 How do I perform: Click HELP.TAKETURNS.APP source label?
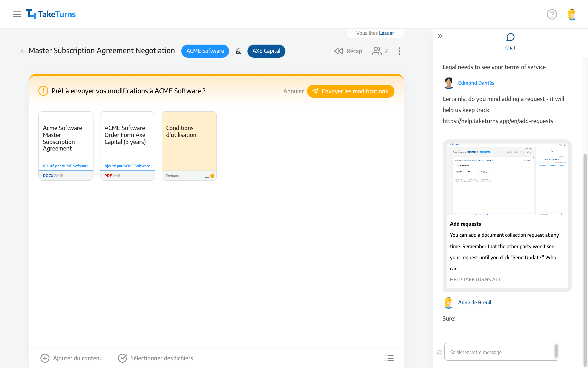(x=476, y=279)
